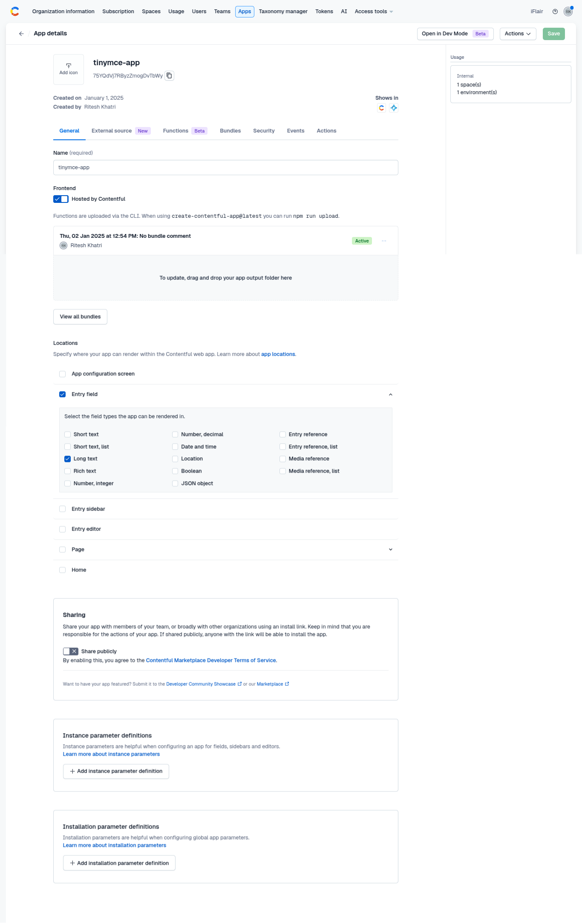Image resolution: width=582 pixels, height=924 pixels.
Task: Open the Actions dropdown button
Action: click(518, 34)
